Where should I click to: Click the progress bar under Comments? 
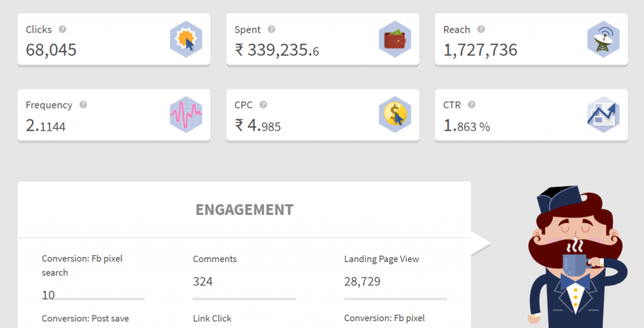pyautogui.click(x=245, y=299)
